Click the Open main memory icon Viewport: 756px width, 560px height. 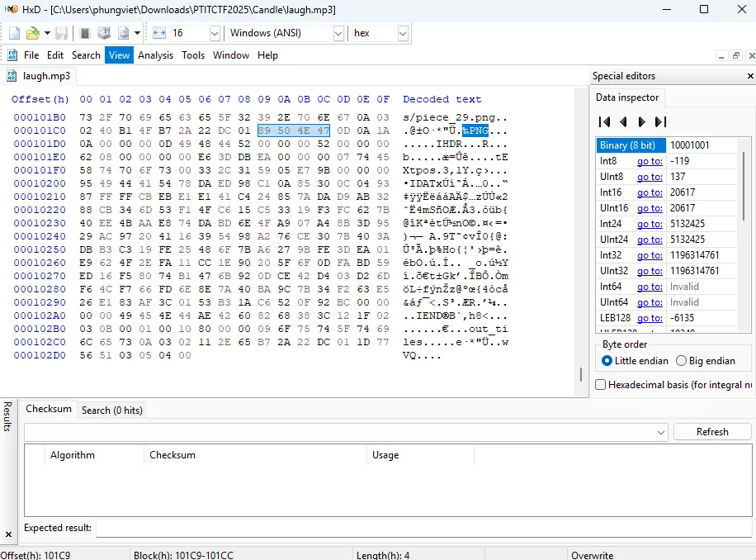(84, 33)
